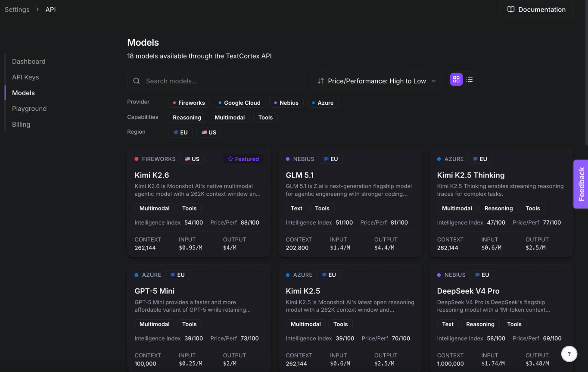The height and width of the screenshot is (372, 588).
Task: Click the $0.25/M input price
Action: click(190, 363)
